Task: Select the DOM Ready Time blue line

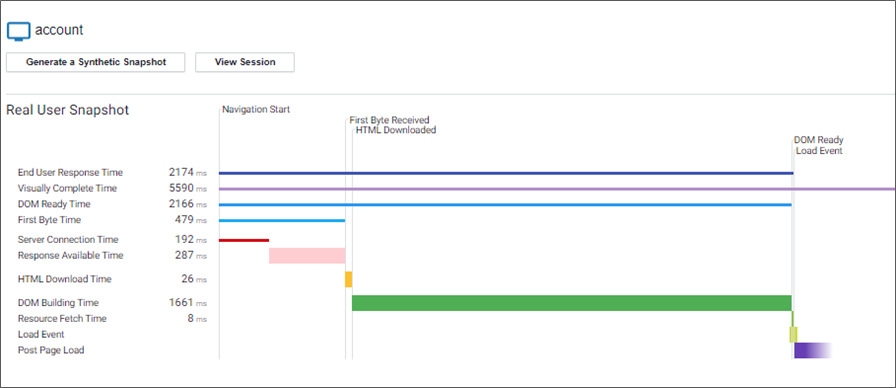Action: (x=505, y=205)
